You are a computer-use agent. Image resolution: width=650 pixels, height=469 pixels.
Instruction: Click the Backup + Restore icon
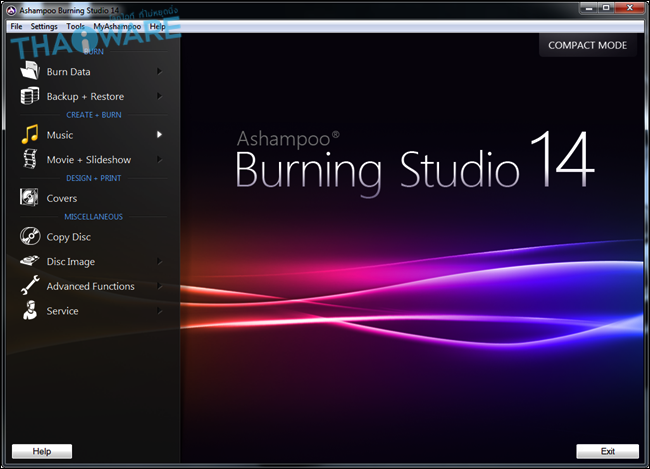tap(28, 97)
